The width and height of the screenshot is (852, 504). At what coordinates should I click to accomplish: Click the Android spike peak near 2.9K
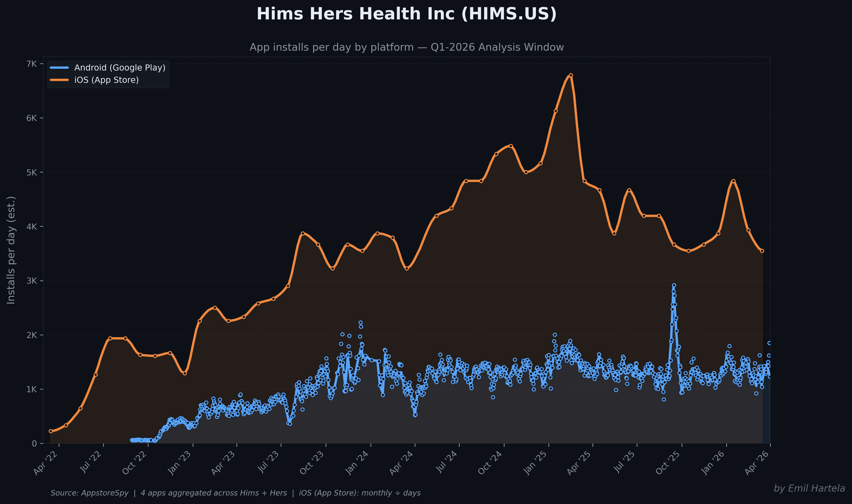click(x=674, y=286)
